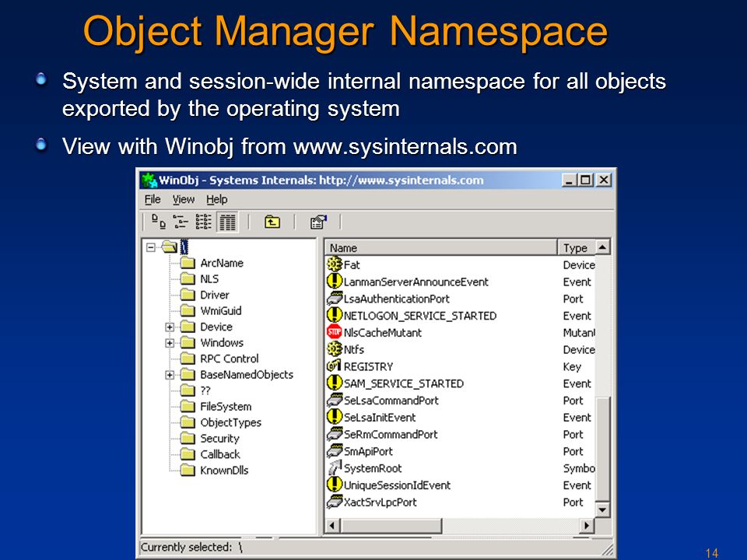Click the SeLsaCommandPort port icon
The image size is (747, 560).
(x=335, y=400)
